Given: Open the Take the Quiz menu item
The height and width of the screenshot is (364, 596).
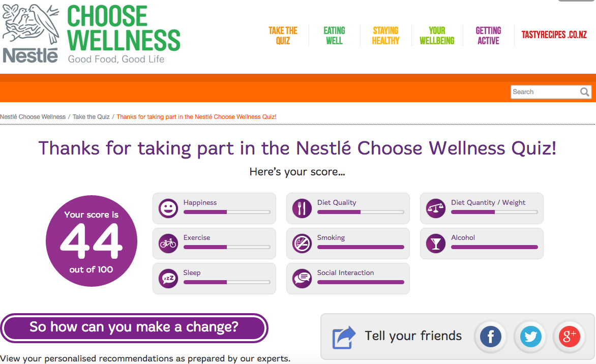Looking at the screenshot, I should coord(283,36).
